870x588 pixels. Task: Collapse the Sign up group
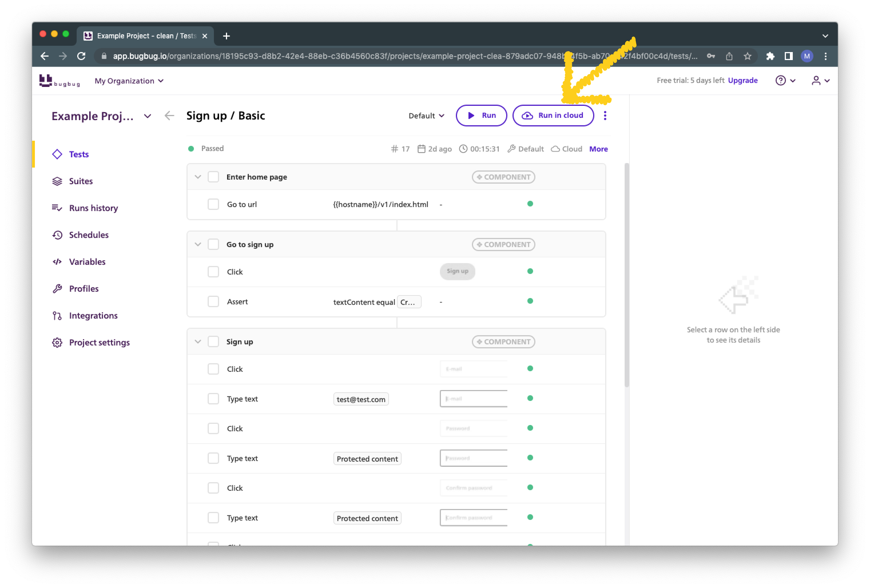[x=198, y=342]
